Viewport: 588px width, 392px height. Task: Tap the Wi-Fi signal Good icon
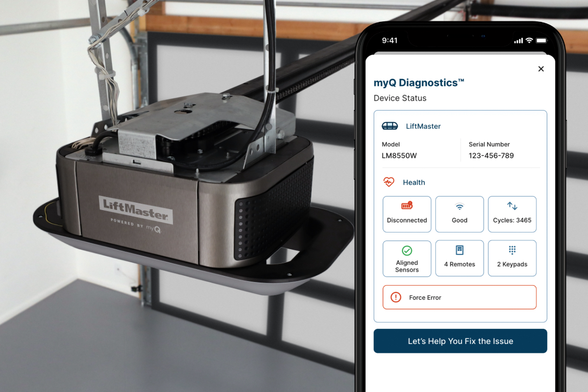(459, 207)
